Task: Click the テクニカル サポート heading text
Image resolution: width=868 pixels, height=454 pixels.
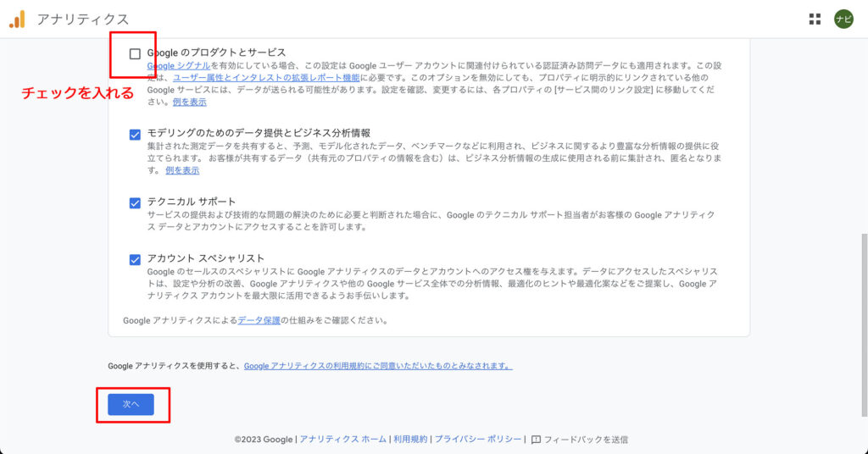Action: [192, 202]
